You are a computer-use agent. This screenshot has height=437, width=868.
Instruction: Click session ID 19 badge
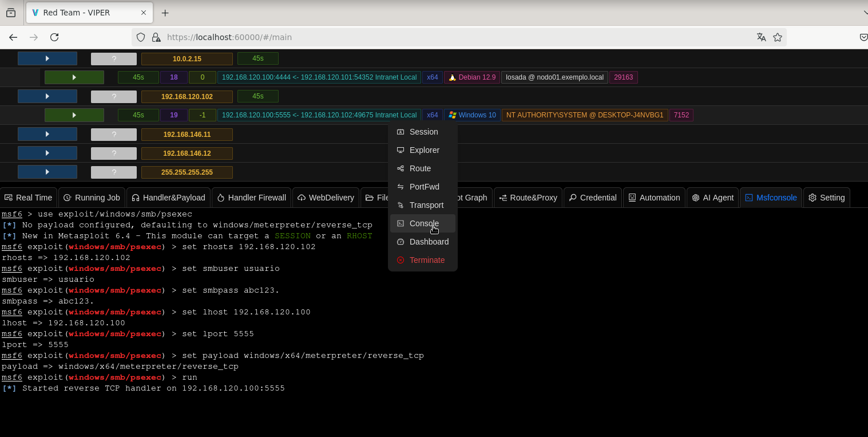click(x=174, y=115)
